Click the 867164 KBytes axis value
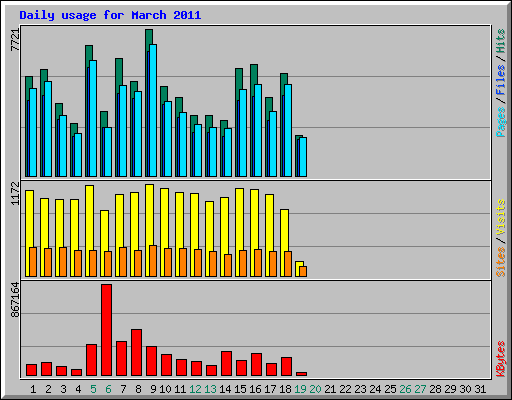512x400 pixels. pyautogui.click(x=15, y=300)
